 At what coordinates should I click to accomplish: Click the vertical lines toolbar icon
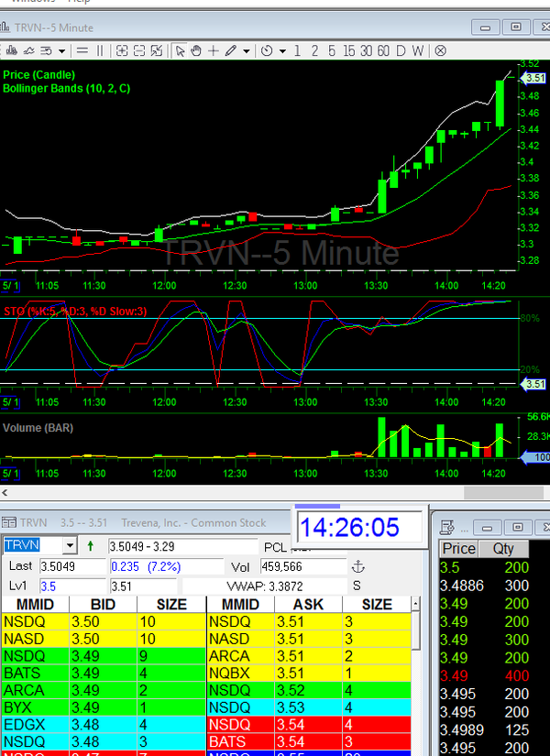click(100, 50)
